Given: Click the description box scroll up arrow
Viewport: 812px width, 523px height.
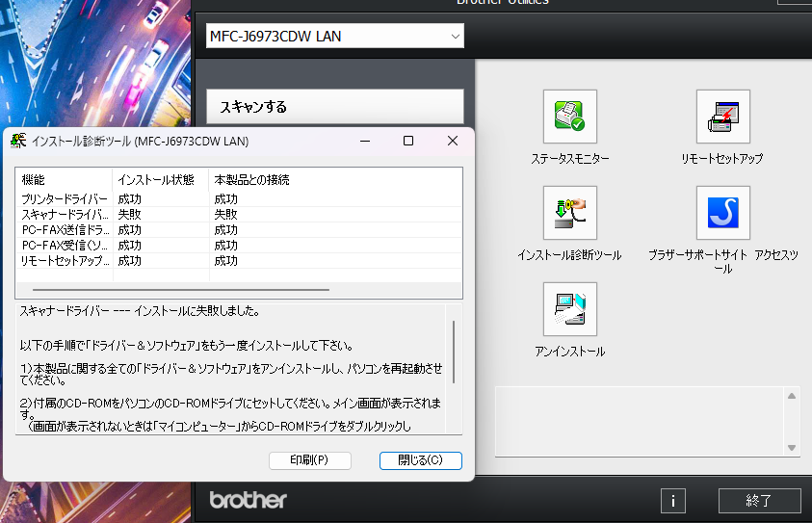Looking at the screenshot, I should pyautogui.click(x=791, y=396).
